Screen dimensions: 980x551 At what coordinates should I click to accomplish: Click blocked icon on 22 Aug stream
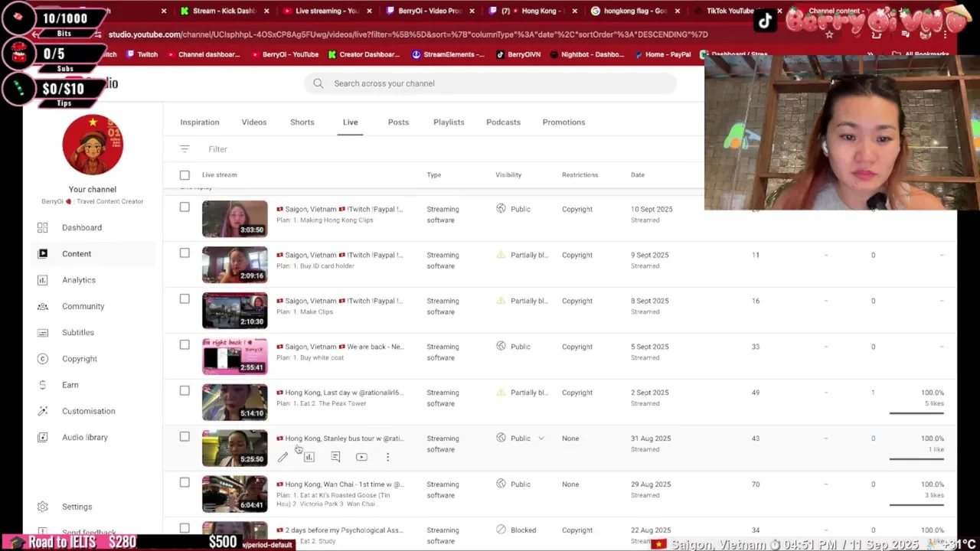click(x=501, y=530)
